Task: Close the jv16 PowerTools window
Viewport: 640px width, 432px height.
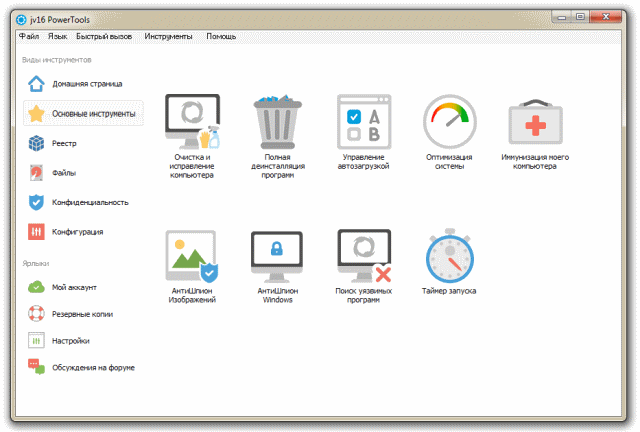Action: click(606, 17)
